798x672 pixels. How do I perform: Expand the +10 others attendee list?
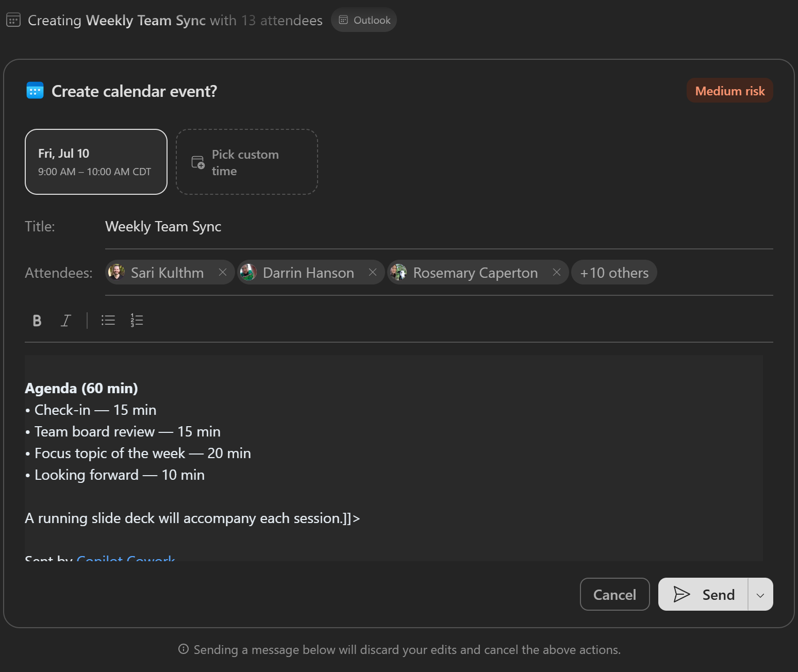point(614,272)
